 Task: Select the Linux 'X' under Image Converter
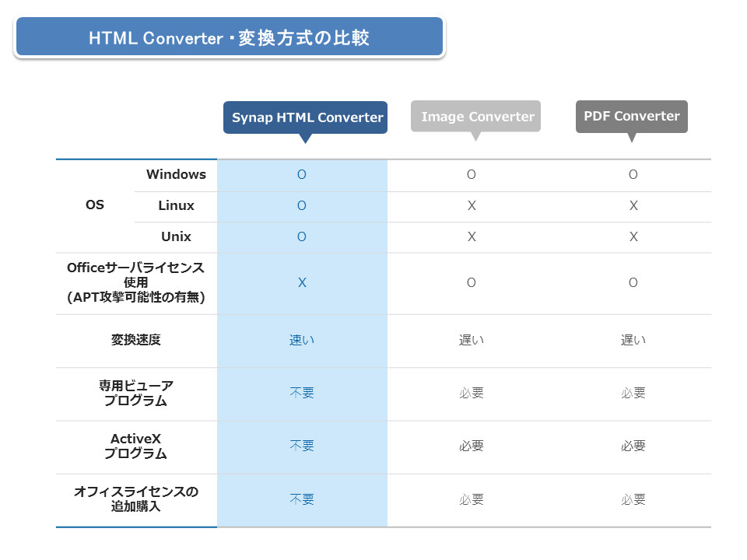(x=472, y=205)
